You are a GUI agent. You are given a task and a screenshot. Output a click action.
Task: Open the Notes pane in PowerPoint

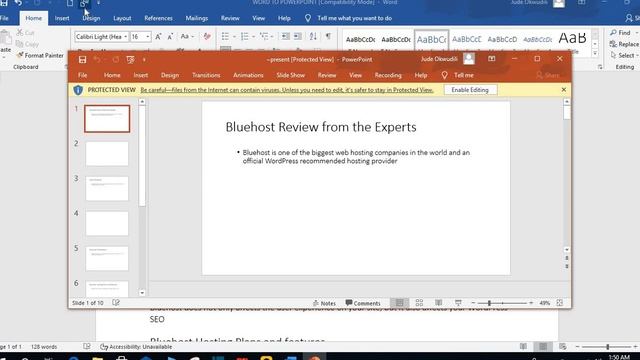pyautogui.click(x=324, y=303)
